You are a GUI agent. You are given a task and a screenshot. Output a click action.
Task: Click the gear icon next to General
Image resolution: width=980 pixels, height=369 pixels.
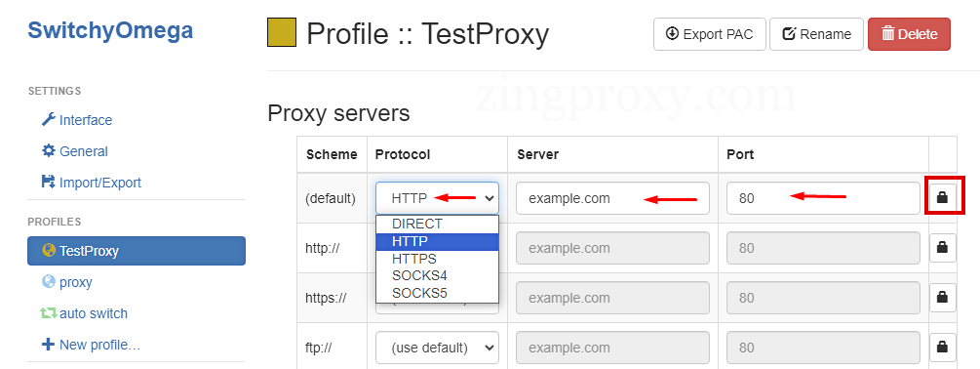click(48, 150)
